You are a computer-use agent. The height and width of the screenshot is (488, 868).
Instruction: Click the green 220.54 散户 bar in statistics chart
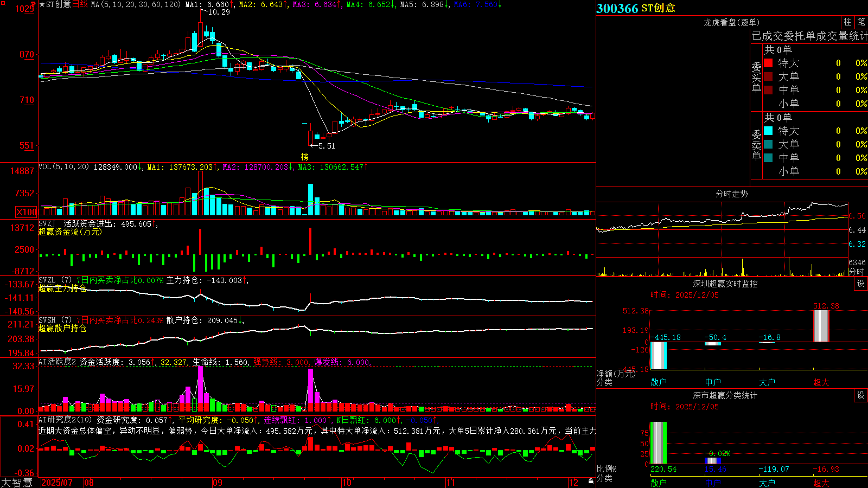(x=659, y=443)
